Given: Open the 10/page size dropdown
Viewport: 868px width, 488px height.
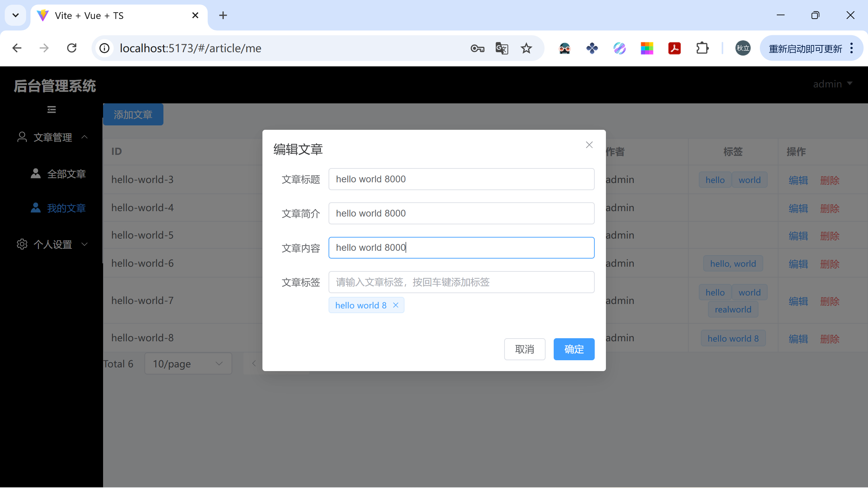Looking at the screenshot, I should click(x=188, y=364).
